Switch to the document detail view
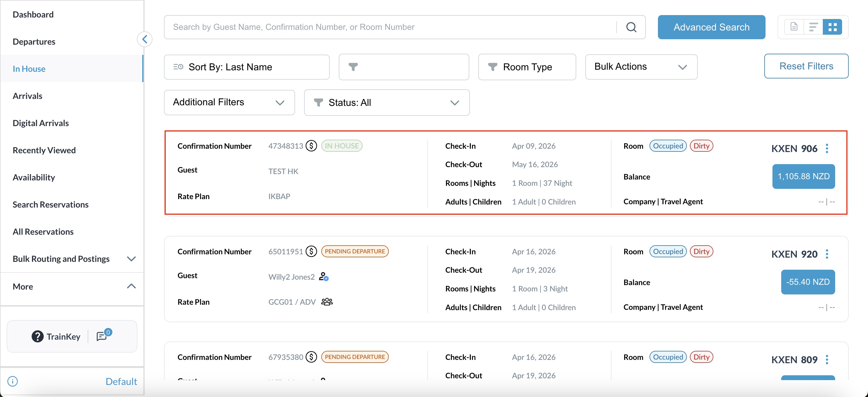The width and height of the screenshot is (868, 397). tap(794, 27)
